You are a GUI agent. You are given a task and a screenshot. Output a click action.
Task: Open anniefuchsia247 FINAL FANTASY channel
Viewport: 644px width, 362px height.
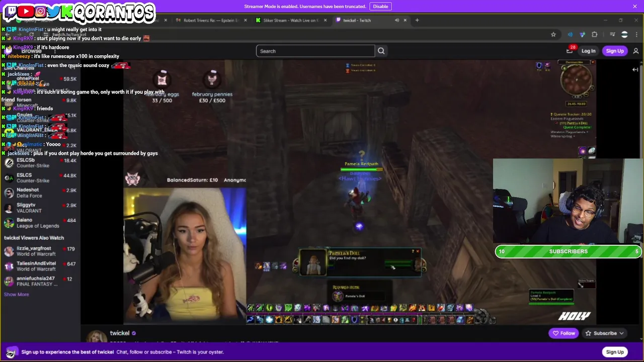40,281
